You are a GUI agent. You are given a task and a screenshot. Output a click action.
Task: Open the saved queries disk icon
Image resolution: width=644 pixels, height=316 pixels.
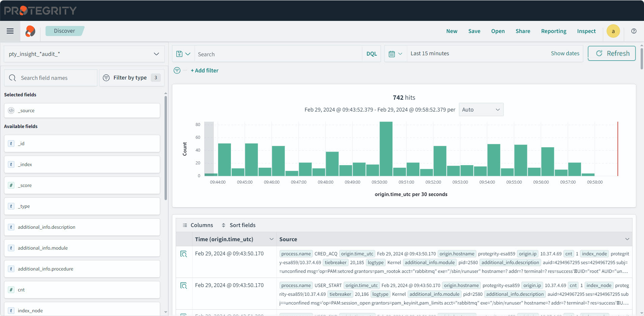click(183, 54)
